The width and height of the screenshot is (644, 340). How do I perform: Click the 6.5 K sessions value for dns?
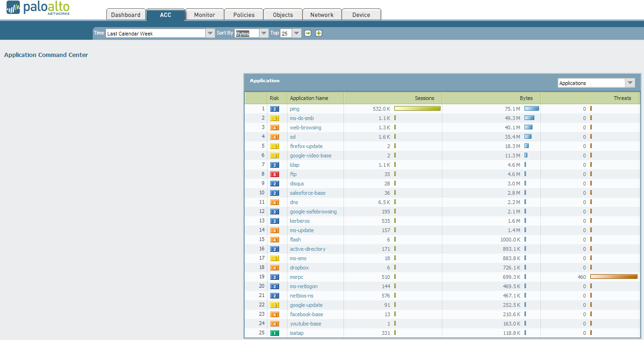point(384,202)
